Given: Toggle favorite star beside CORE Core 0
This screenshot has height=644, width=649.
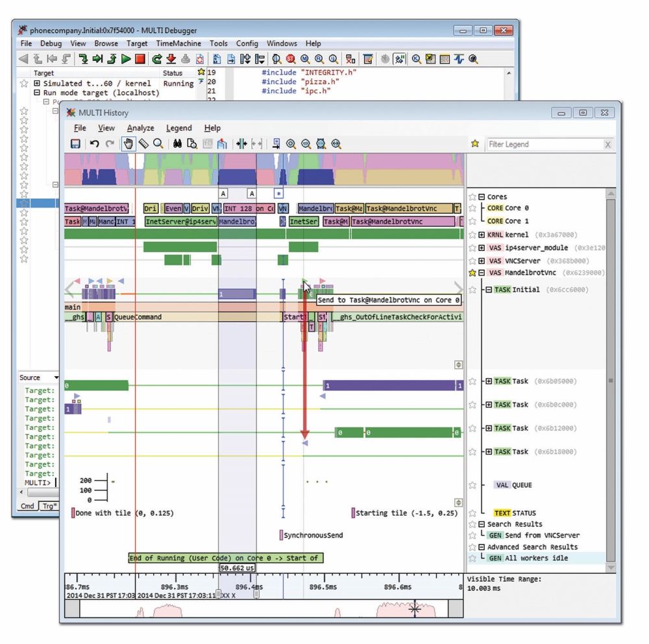Looking at the screenshot, I should (x=473, y=208).
